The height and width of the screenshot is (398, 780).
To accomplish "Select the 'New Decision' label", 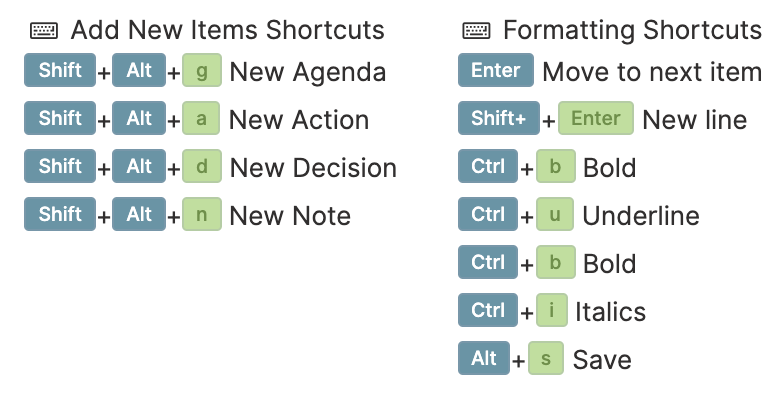I will pos(313,168).
